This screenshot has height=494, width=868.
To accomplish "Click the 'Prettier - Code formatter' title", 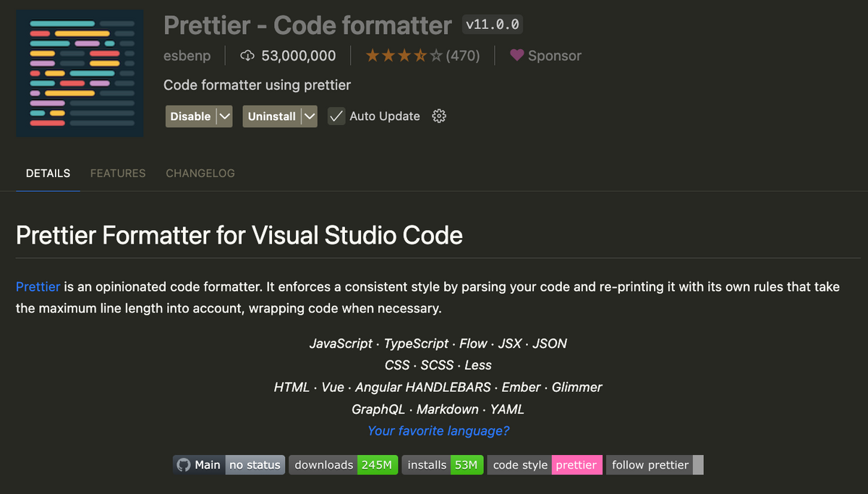I will (308, 25).
